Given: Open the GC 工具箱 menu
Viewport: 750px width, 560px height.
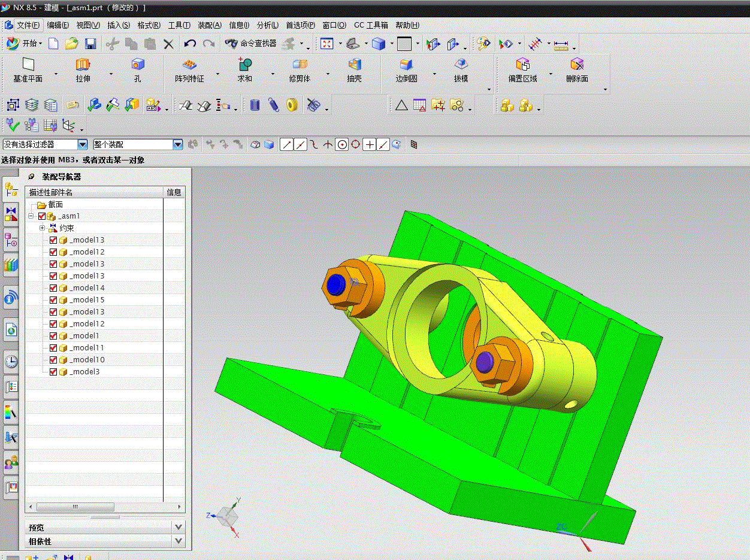Looking at the screenshot, I should 371,25.
